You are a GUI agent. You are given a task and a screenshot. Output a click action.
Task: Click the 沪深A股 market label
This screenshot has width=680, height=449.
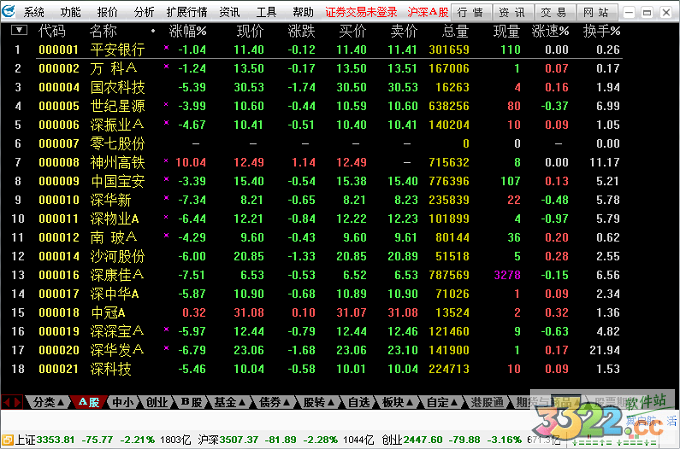[x=428, y=12]
